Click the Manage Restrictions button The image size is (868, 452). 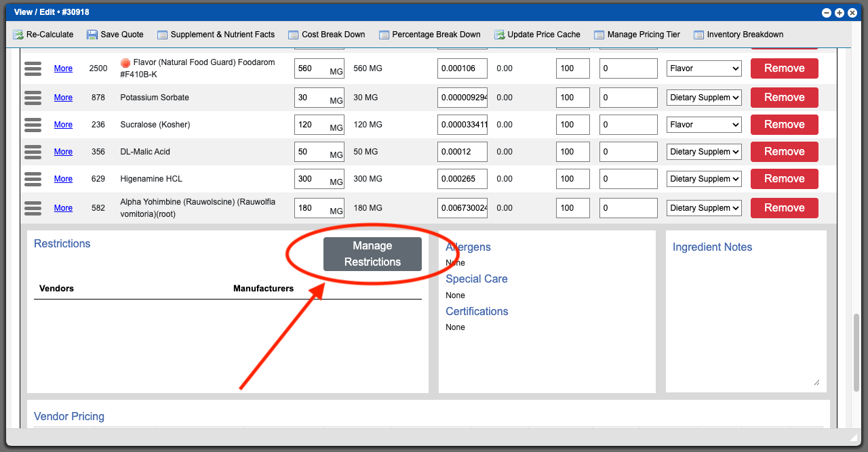pos(372,254)
